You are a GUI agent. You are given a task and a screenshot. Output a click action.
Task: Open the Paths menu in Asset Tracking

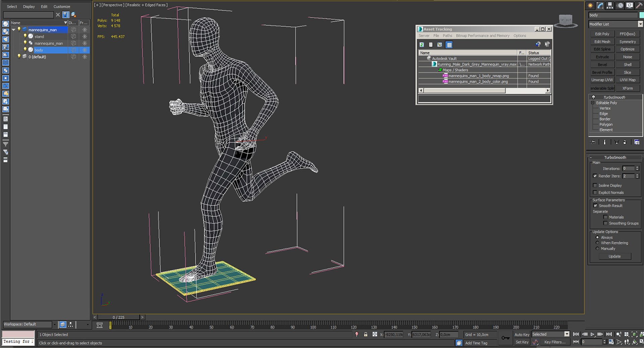pos(447,36)
